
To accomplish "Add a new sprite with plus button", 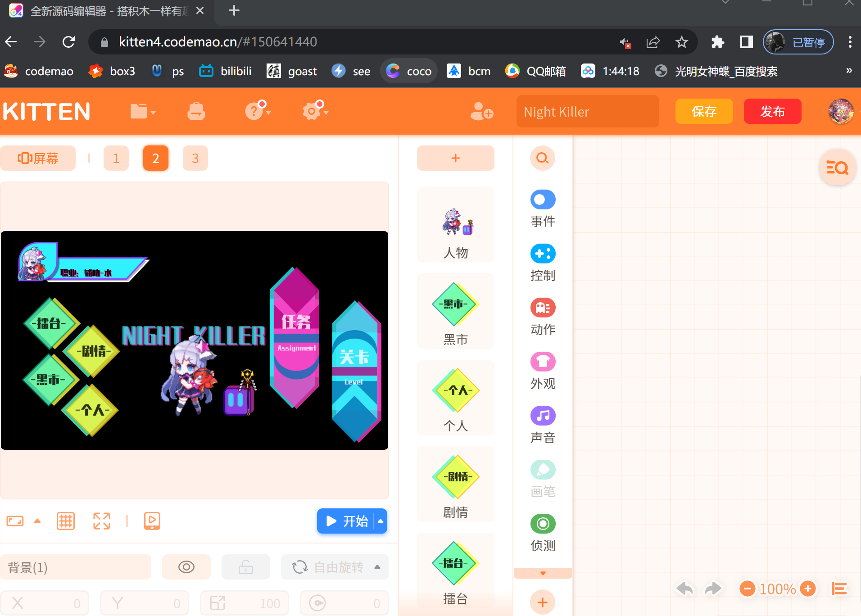I will point(456,158).
